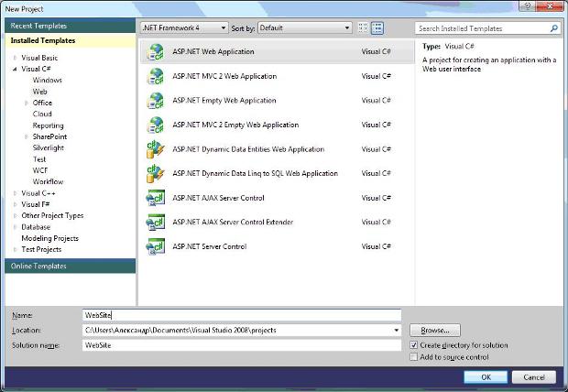Image resolution: width=568 pixels, height=392 pixels.
Task: Expand the Test Projects node
Action: point(15,250)
